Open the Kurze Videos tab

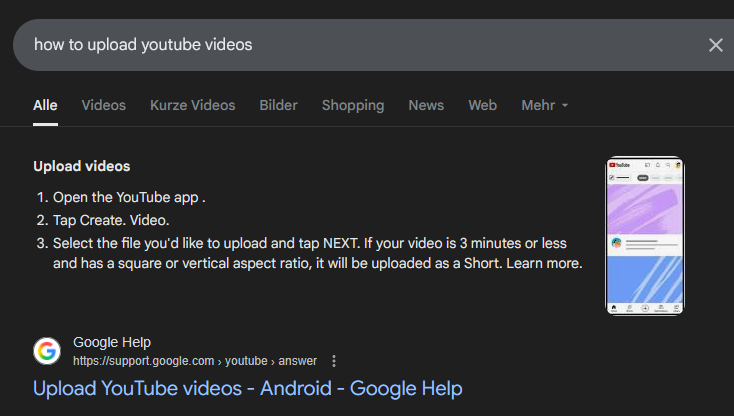pyautogui.click(x=192, y=105)
